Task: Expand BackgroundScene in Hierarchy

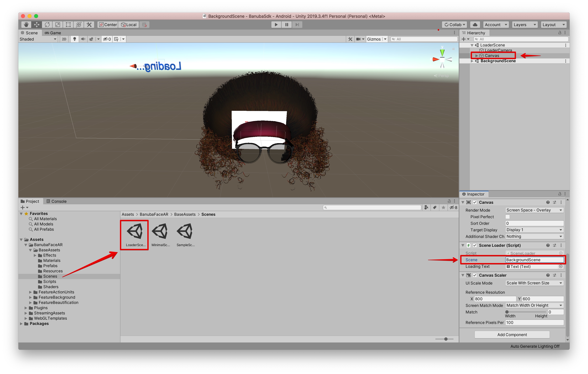Action: pyautogui.click(x=472, y=61)
